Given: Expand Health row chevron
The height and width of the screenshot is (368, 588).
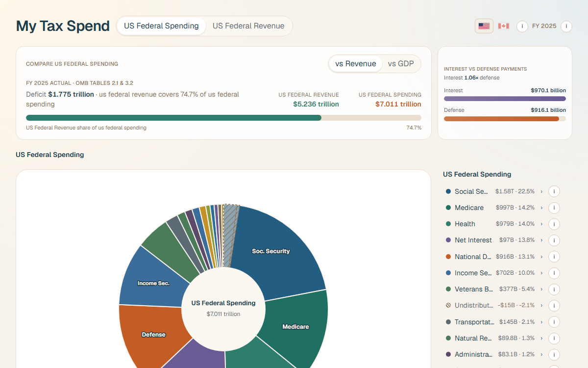Looking at the screenshot, I should click(541, 224).
